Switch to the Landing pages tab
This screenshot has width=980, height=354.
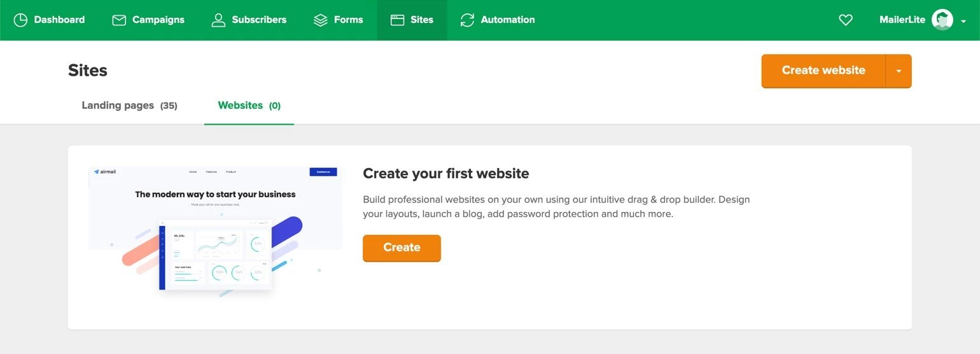coord(129,105)
